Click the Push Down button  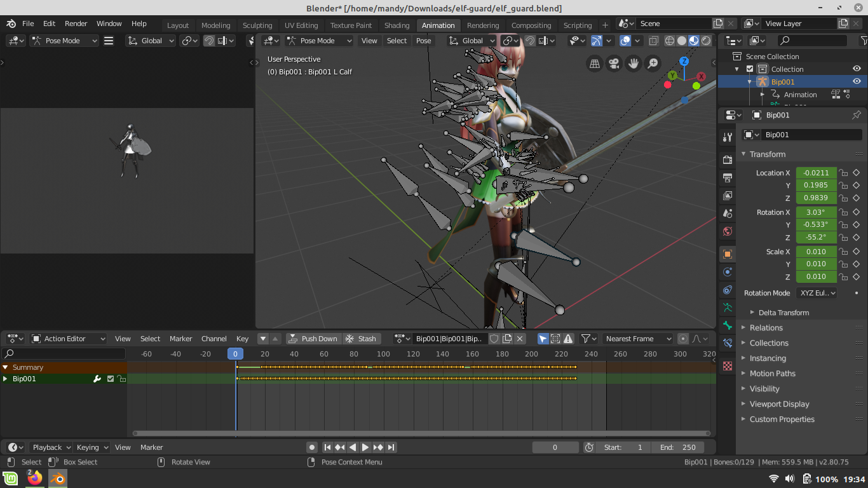coord(313,339)
